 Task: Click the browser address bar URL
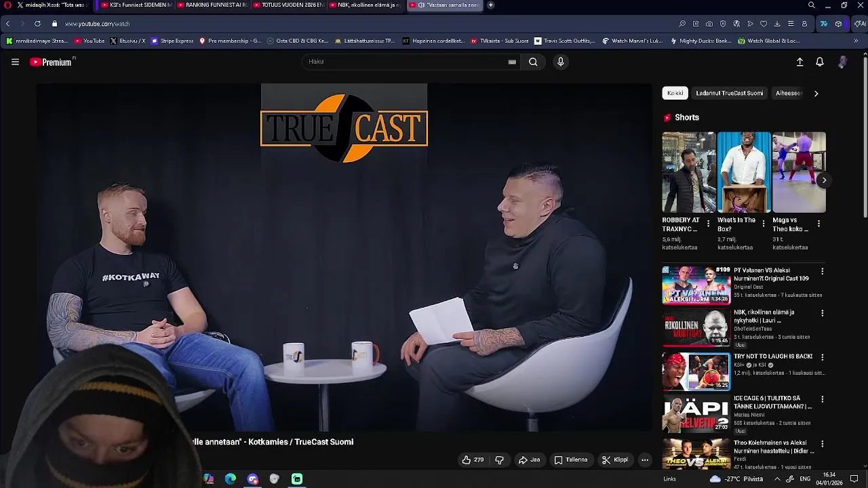coord(97,24)
